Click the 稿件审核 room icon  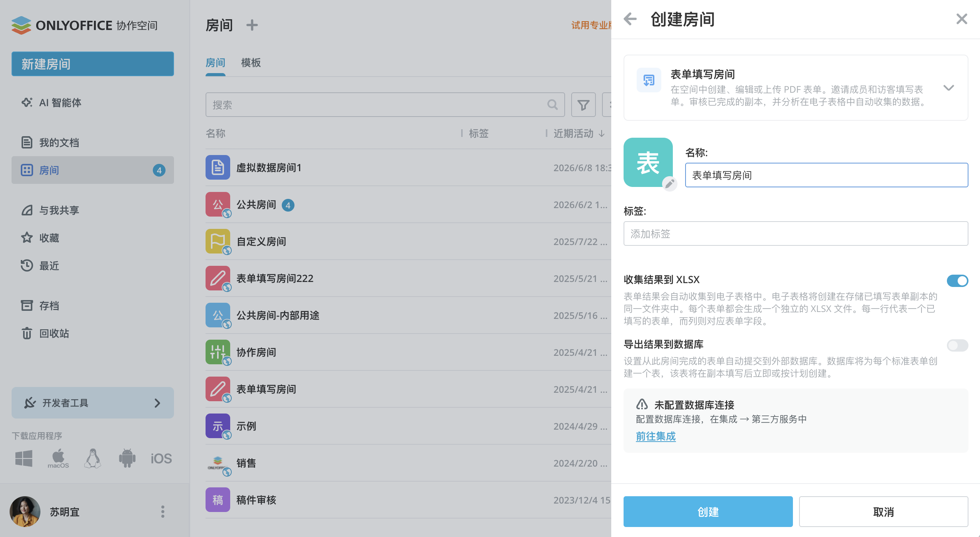coord(218,500)
